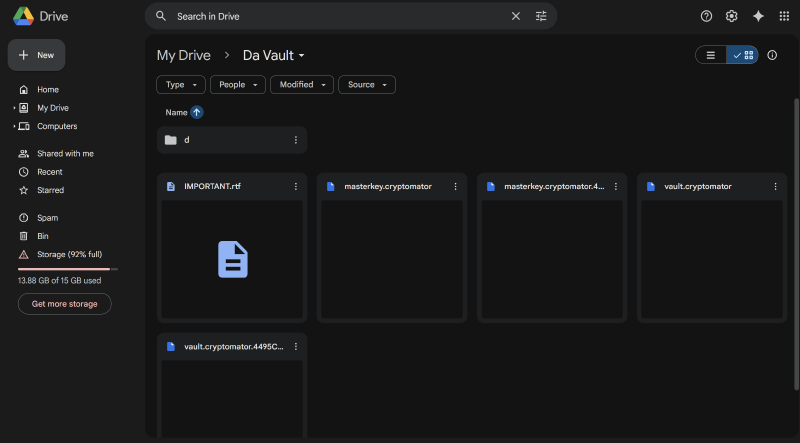Click the storage usage progress bar
The width and height of the screenshot is (800, 443).
tap(68, 269)
